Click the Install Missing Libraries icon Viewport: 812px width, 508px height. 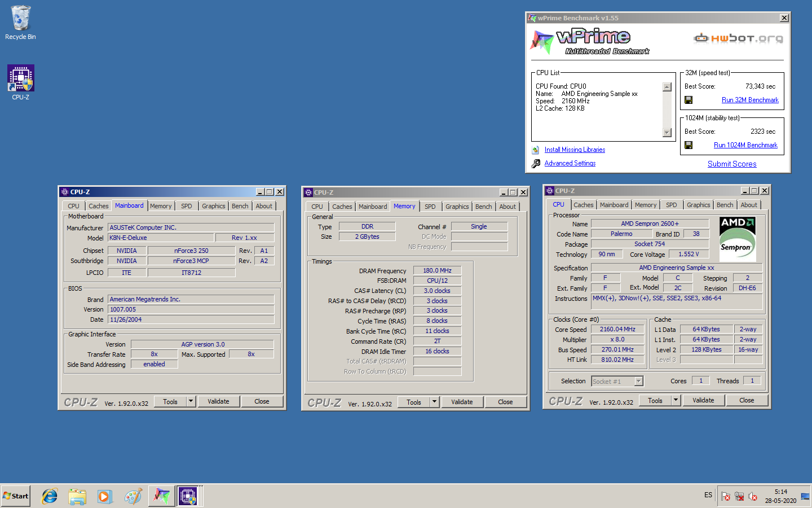[536, 150]
